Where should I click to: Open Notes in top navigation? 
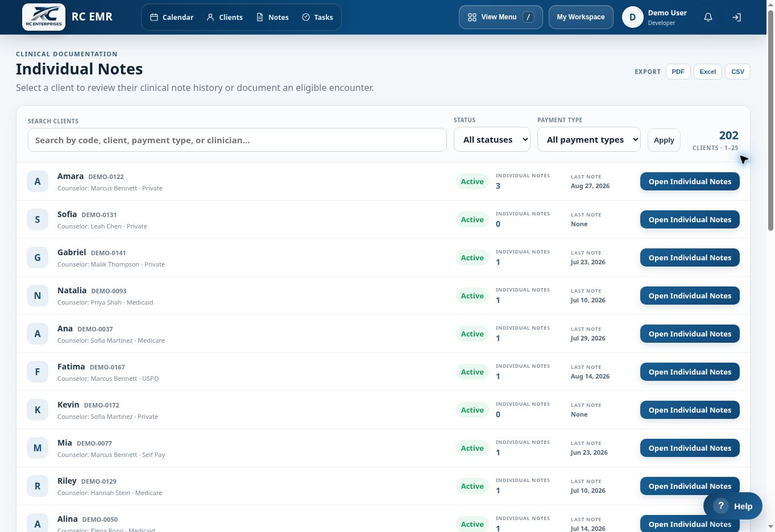[272, 17]
